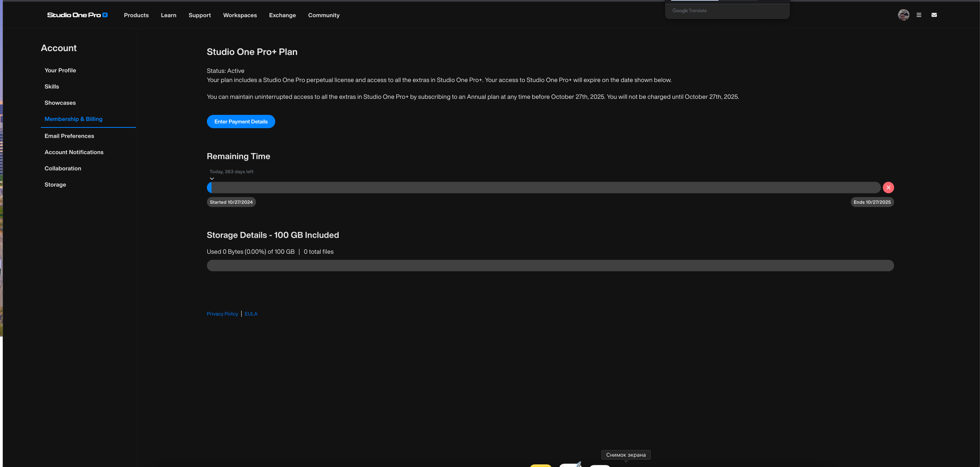Screen dimensions: 980x467
Task: Open the Support menu
Action: pos(200,15)
